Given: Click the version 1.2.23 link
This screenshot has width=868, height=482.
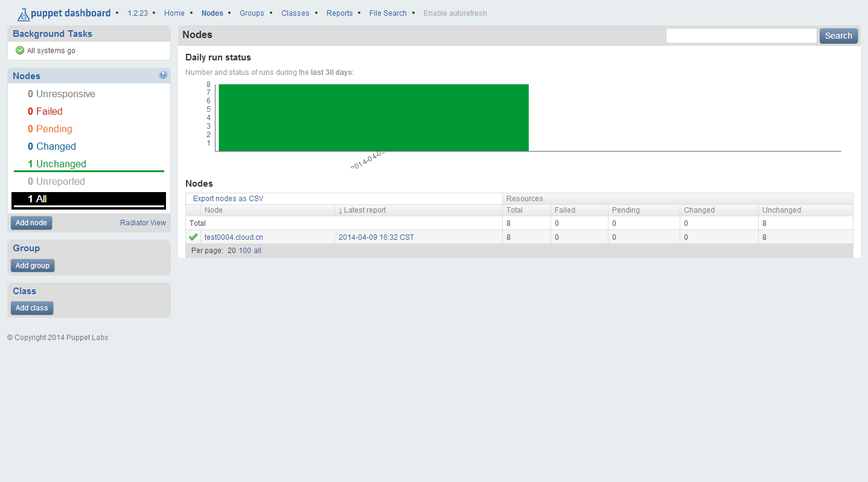Looking at the screenshot, I should click(x=138, y=13).
